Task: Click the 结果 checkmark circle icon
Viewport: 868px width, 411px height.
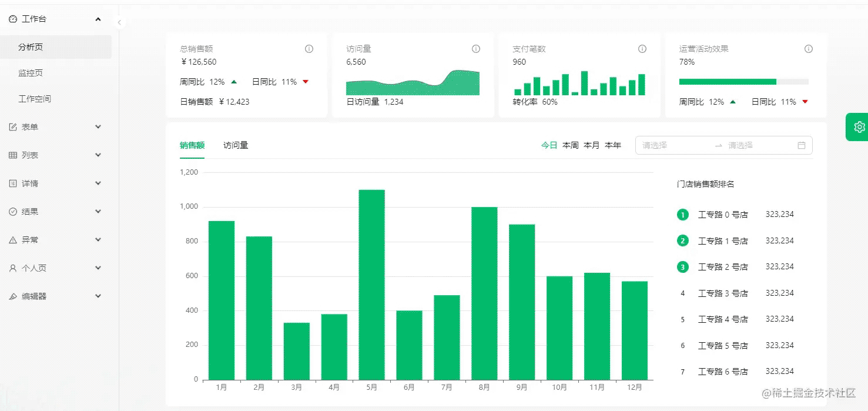Action: 13,212
